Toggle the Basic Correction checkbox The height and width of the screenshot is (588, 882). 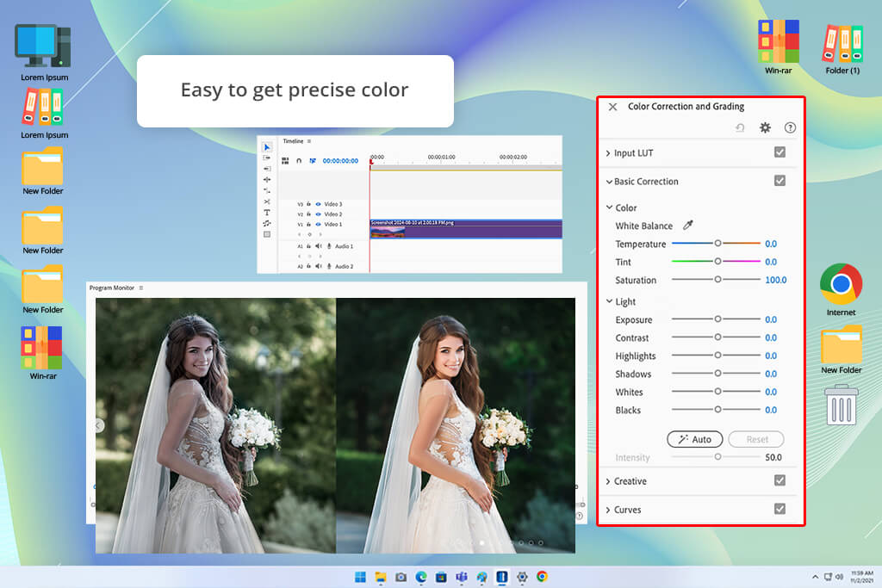coord(780,181)
